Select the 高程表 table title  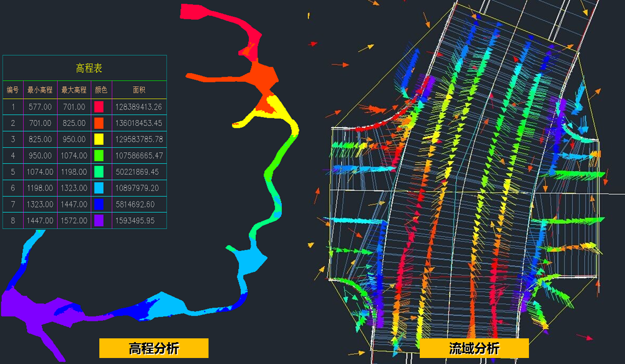pos(88,68)
